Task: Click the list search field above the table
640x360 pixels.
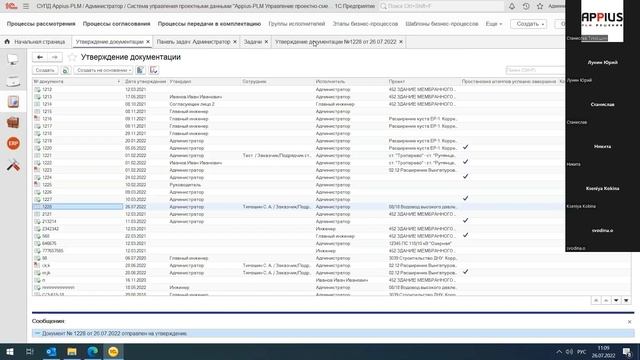Action: pos(536,70)
